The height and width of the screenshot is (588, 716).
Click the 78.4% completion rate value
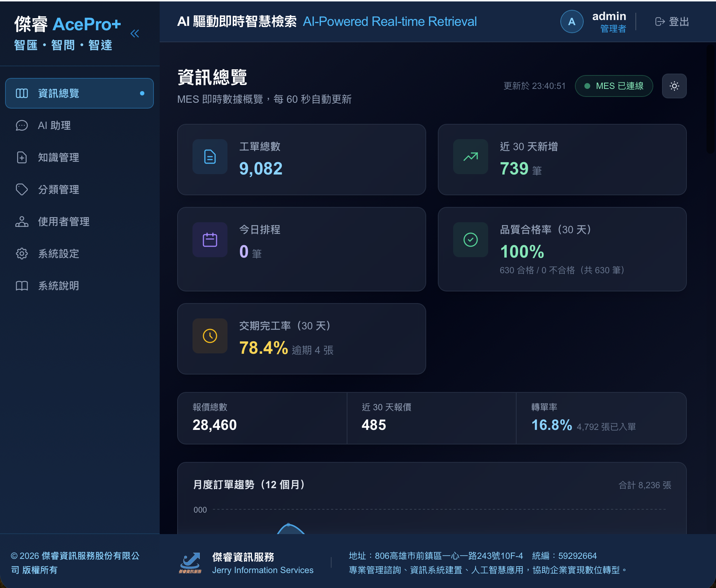(264, 348)
